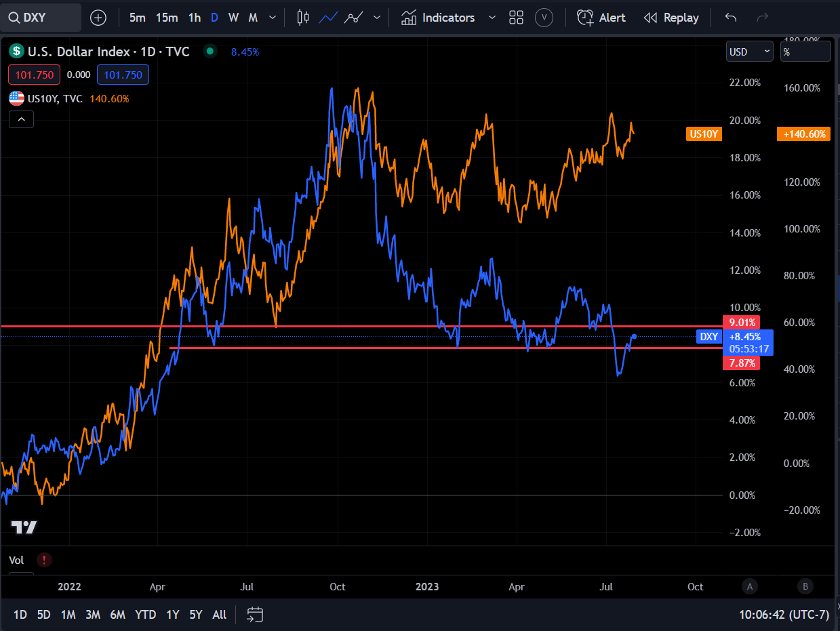Start bar Replay mode
The height and width of the screenshot is (631, 840).
point(671,18)
